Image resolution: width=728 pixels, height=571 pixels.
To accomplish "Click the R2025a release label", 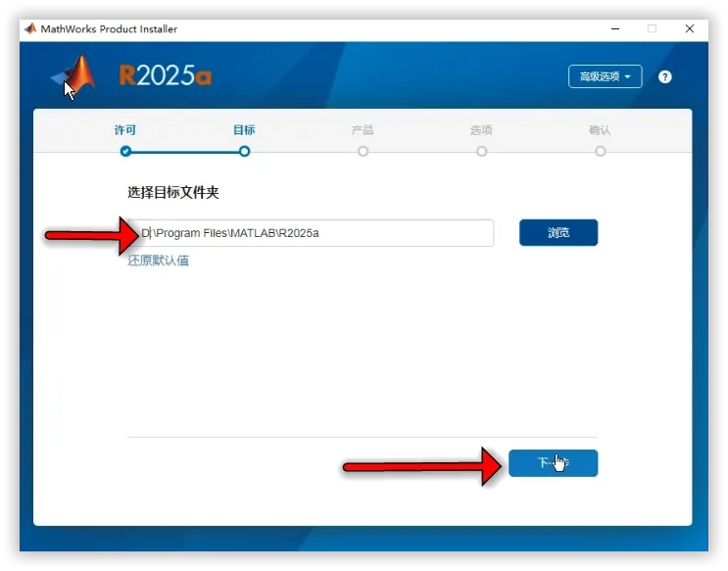I will click(x=166, y=75).
